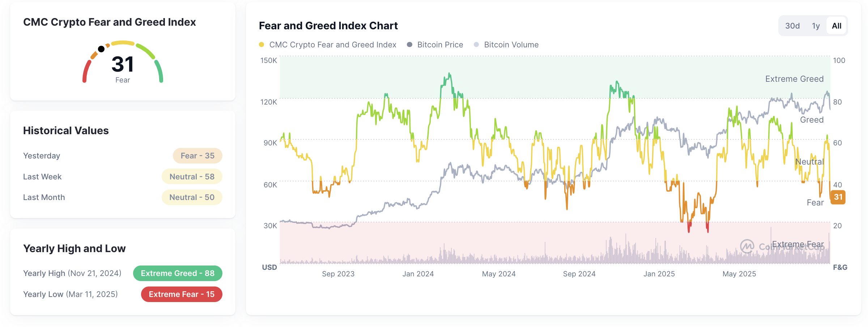Click the Last Month Neutral - 50 badge
Screen dimensions: 868x327
(192, 197)
